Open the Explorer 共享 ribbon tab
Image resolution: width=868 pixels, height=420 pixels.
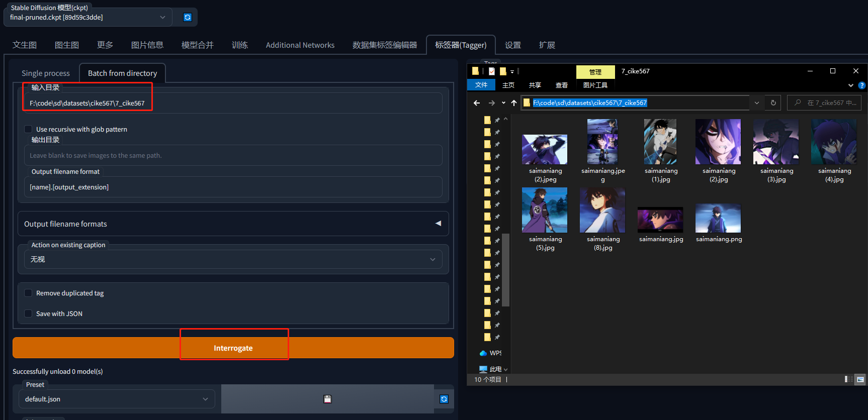click(535, 85)
